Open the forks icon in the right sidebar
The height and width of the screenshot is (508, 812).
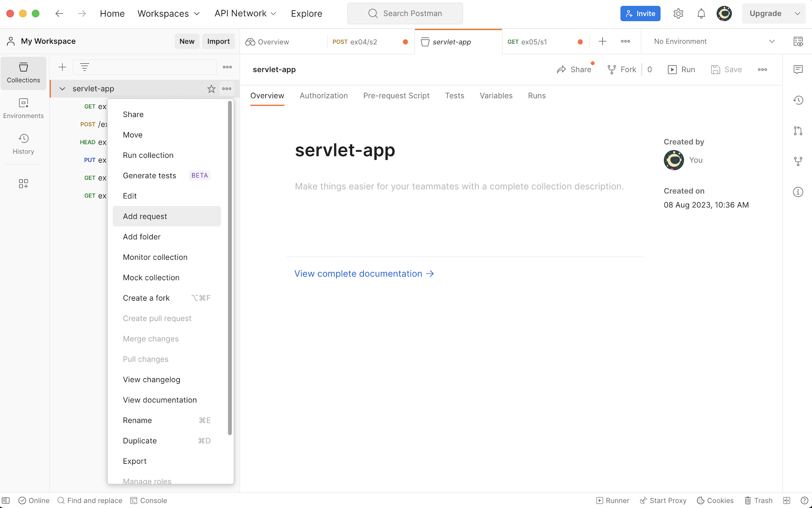click(798, 162)
